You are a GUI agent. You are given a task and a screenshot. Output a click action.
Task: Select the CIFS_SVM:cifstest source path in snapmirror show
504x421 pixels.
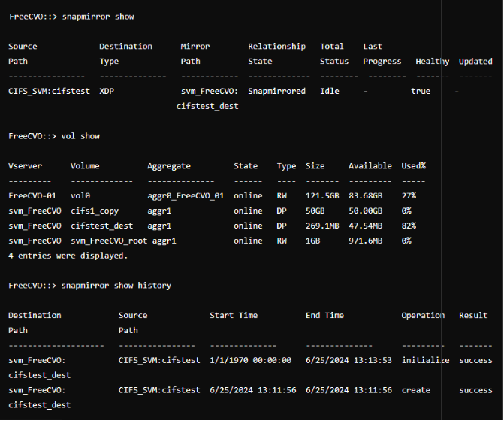pos(49,91)
